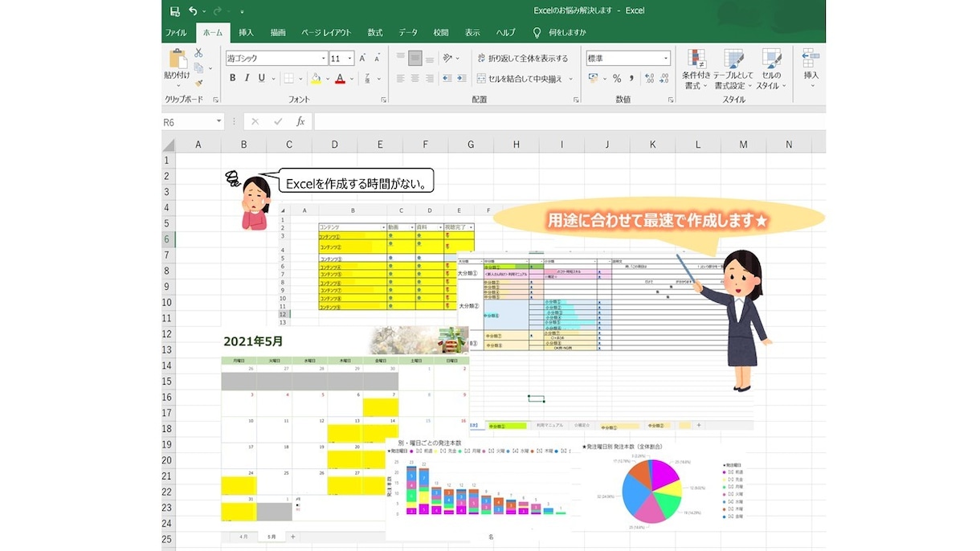Click セルを結合して中央揃え button
980x551 pixels.
tap(520, 79)
